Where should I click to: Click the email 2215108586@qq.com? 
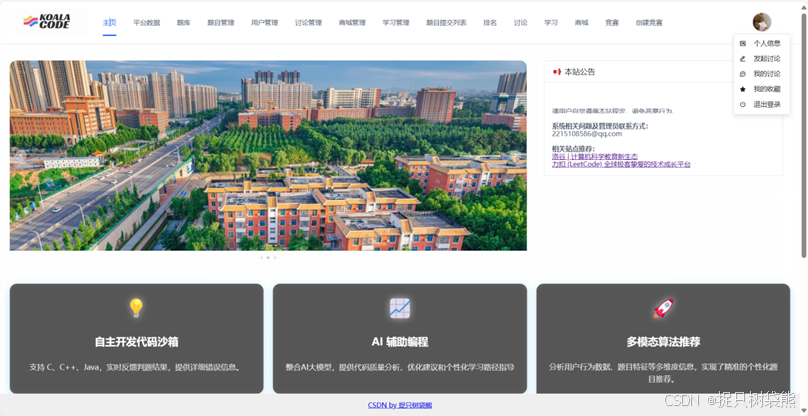587,134
